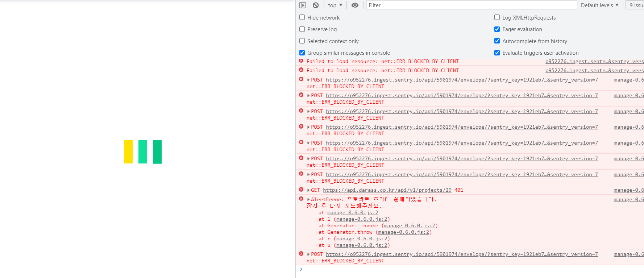The width and height of the screenshot is (644, 278).
Task: Open the 'at l' manage-0.6.0.js:2 stack link
Action: [x=362, y=219]
